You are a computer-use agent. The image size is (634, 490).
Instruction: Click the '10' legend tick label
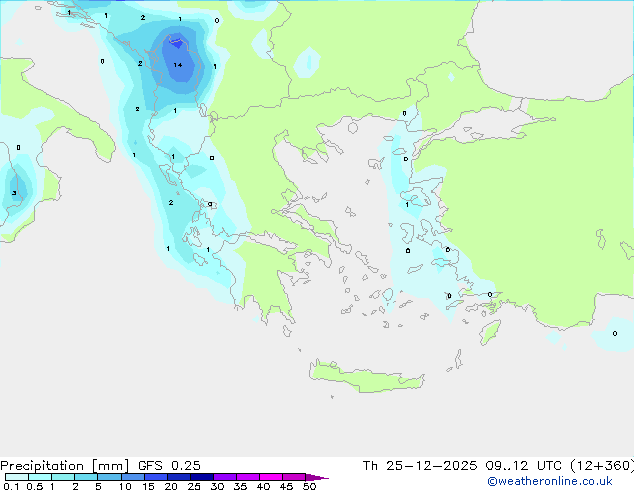[125, 486]
